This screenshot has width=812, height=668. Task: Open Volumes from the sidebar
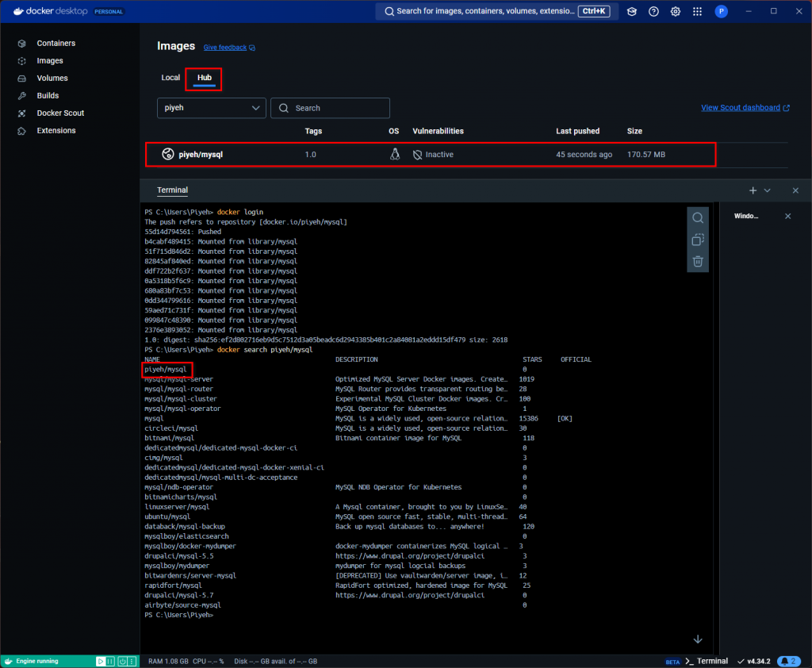[52, 78]
